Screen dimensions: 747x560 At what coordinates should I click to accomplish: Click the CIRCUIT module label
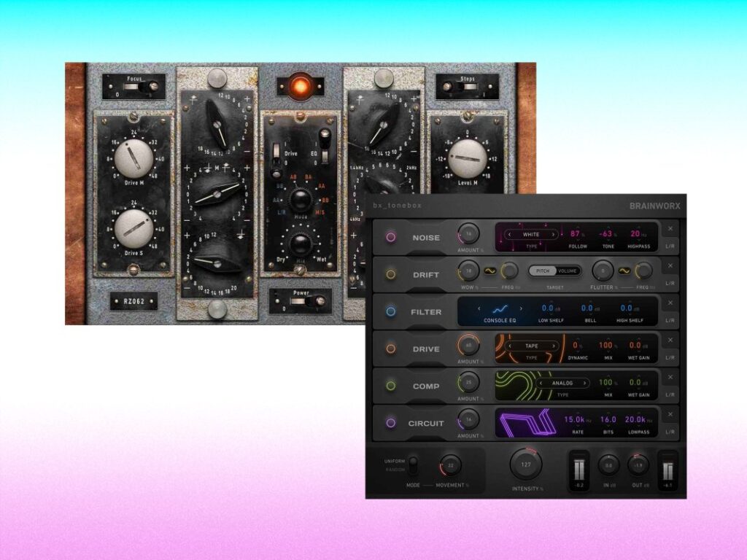tap(425, 424)
